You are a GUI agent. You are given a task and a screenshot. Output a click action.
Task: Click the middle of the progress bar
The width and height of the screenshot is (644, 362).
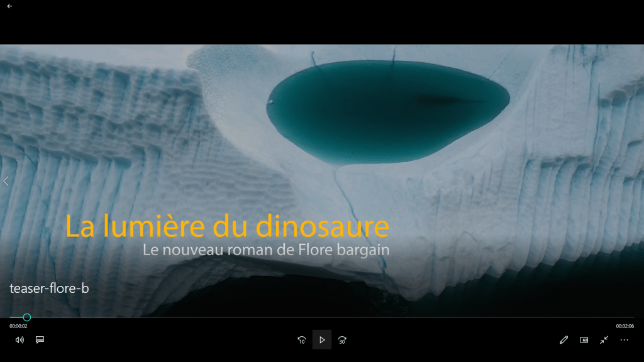point(322,317)
